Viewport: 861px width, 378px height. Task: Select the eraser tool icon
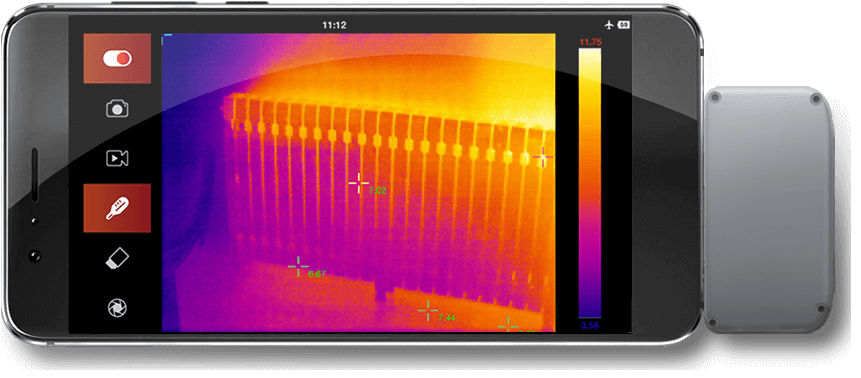point(117,258)
